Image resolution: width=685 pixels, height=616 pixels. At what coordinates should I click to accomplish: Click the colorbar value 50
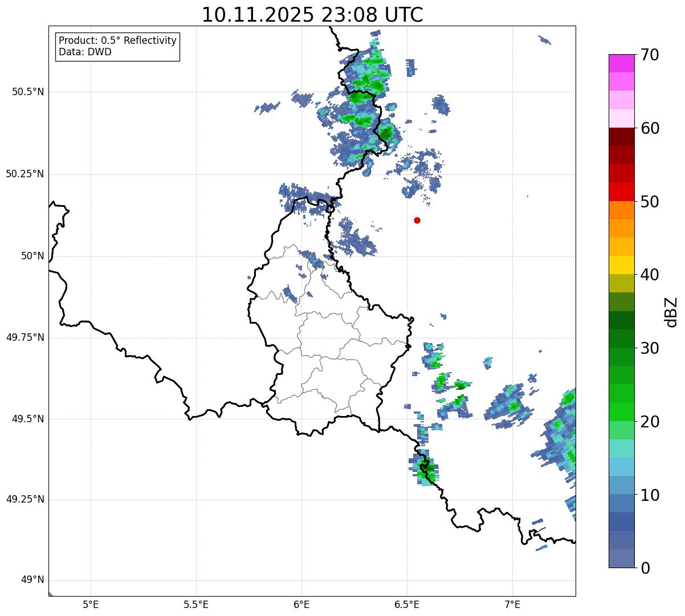pos(650,202)
